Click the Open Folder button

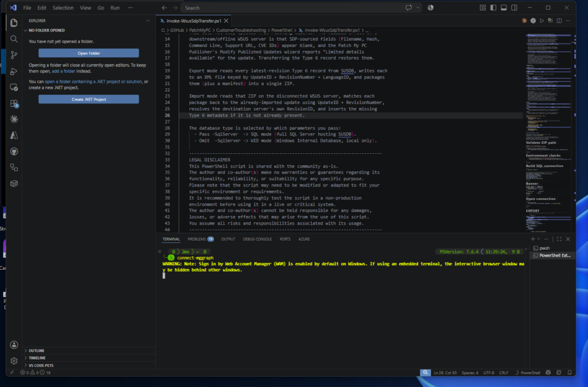(x=89, y=53)
